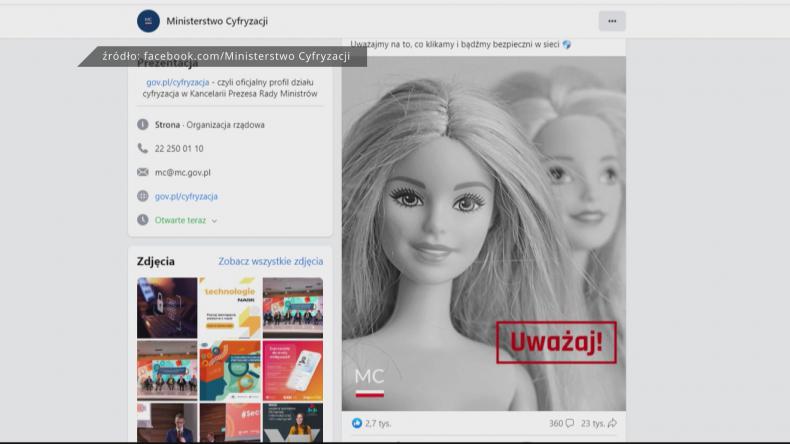Open the Uważaj! doll post image
This screenshot has width=790, height=444.
pyautogui.click(x=484, y=232)
